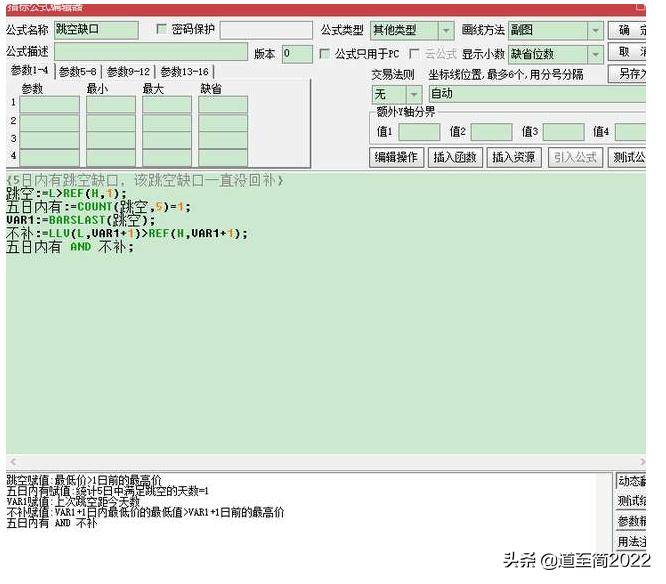The image size is (666, 584).
Task: Click row 1 最小 value field
Action: 111,105
